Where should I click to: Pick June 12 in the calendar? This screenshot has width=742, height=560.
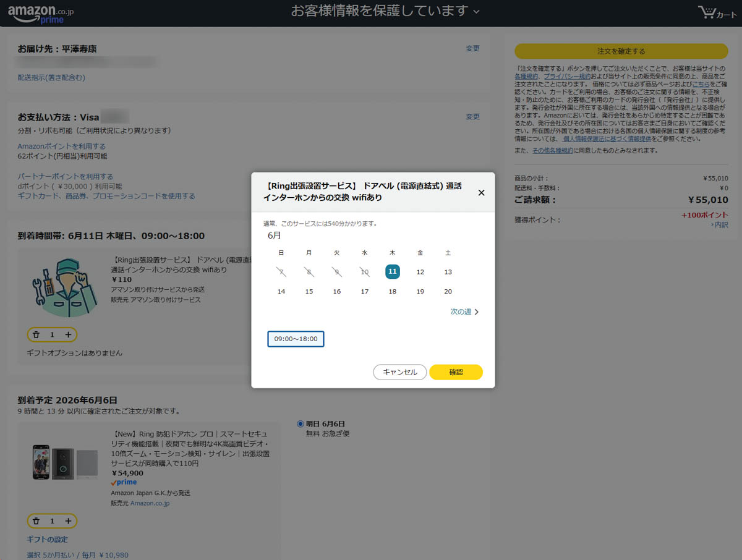420,272
